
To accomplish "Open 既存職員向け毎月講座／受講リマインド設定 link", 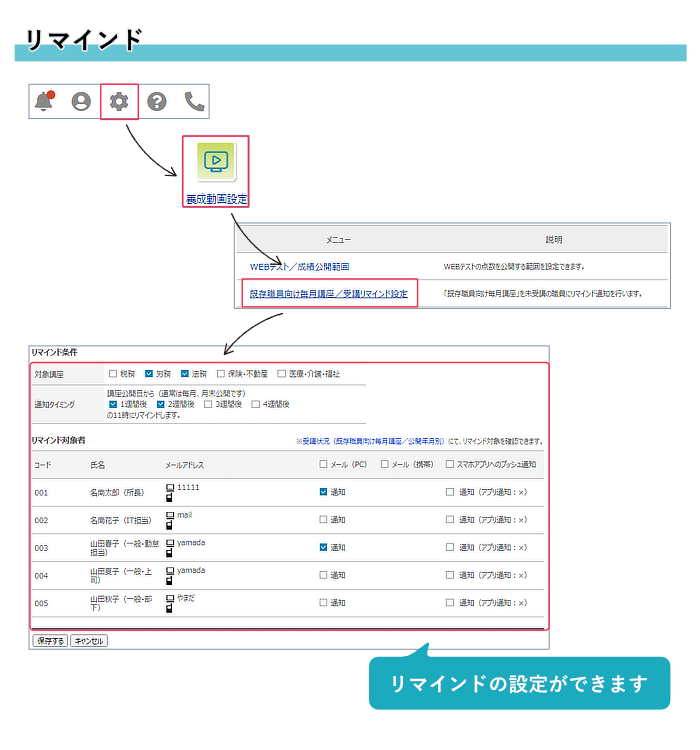I will [329, 294].
